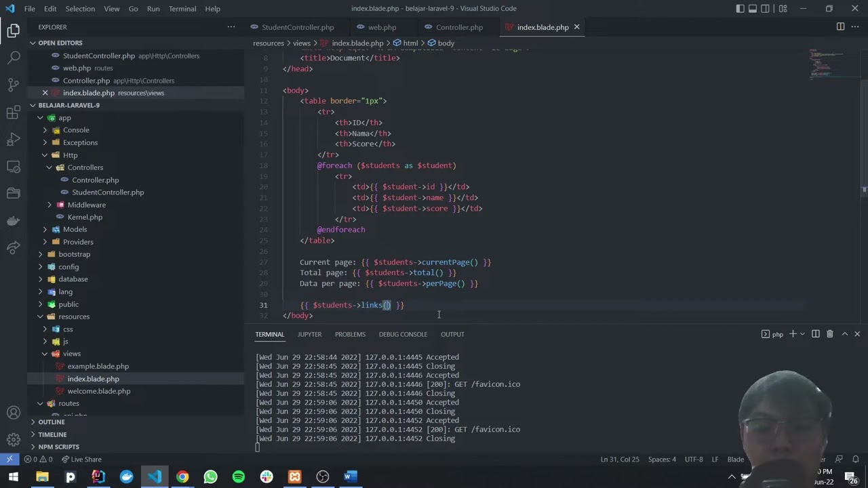The width and height of the screenshot is (868, 488).
Task: Switch to the Problems panel tab
Action: click(x=350, y=334)
